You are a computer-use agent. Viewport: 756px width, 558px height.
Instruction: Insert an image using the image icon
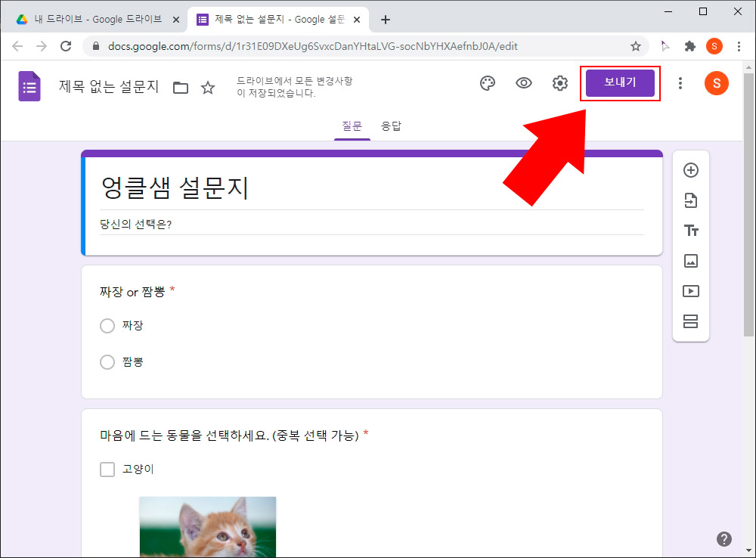(x=690, y=261)
